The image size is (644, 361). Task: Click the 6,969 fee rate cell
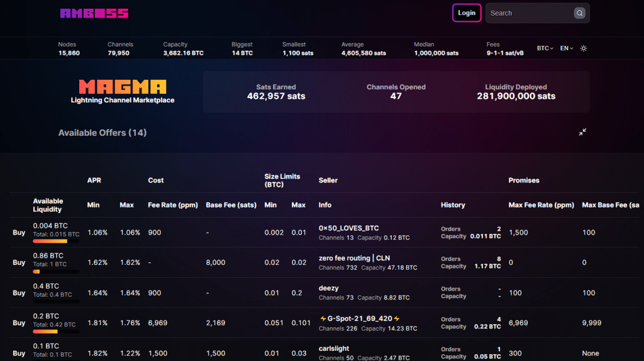[158, 323]
